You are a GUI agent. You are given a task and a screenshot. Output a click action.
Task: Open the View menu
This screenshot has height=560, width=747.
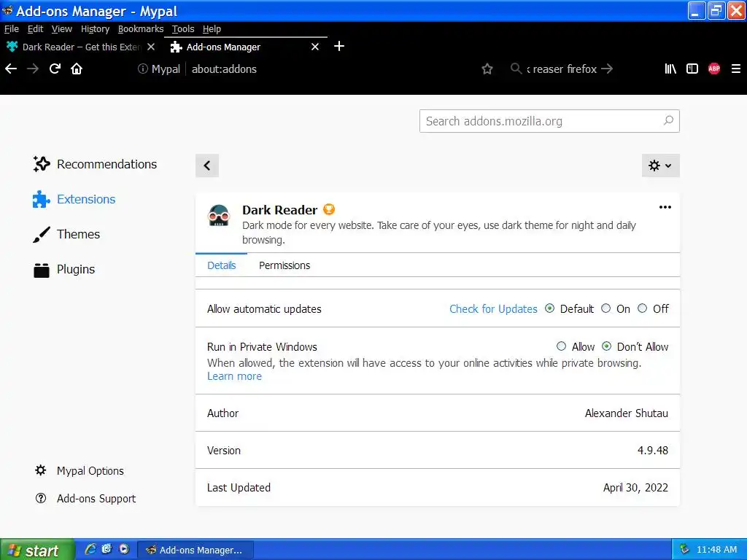coord(62,29)
